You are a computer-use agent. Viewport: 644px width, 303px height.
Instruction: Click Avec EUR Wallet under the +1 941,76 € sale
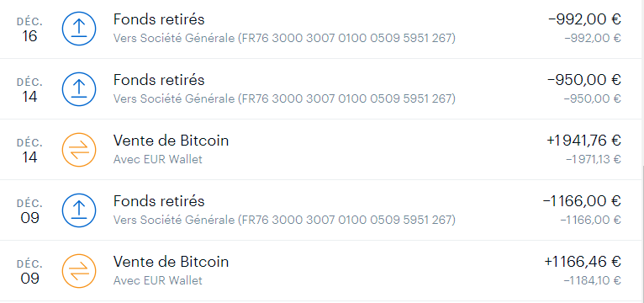pyautogui.click(x=158, y=159)
